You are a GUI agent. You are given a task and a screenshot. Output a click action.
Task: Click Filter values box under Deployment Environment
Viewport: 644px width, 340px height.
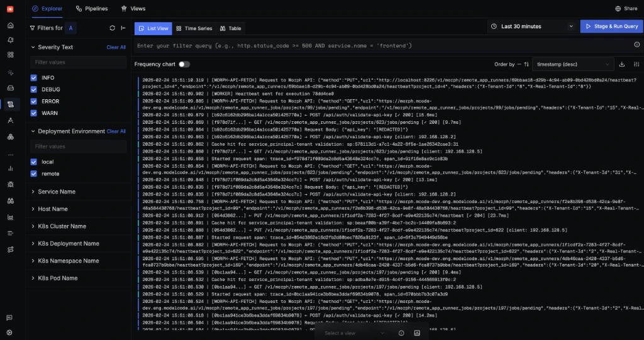coord(78,146)
